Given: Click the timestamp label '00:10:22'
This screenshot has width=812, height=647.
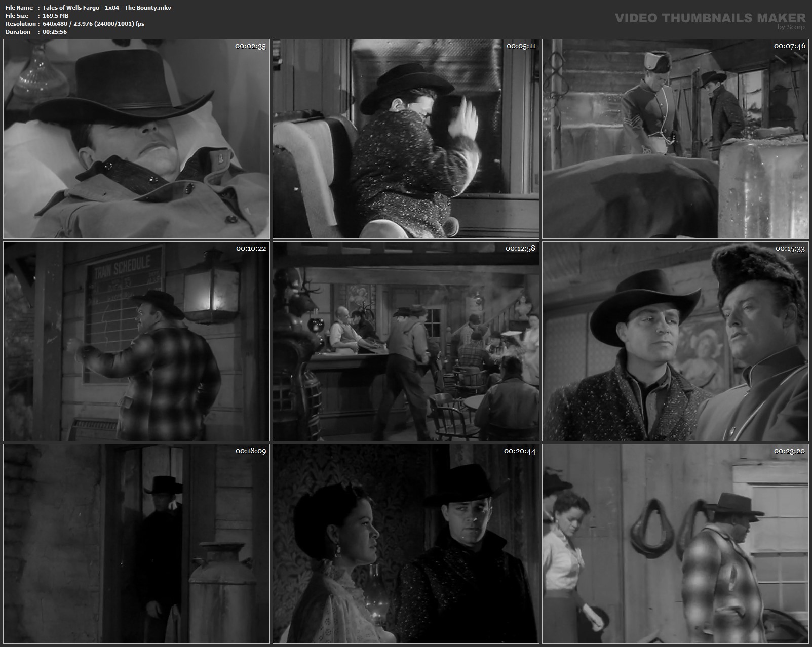Looking at the screenshot, I should pos(251,249).
